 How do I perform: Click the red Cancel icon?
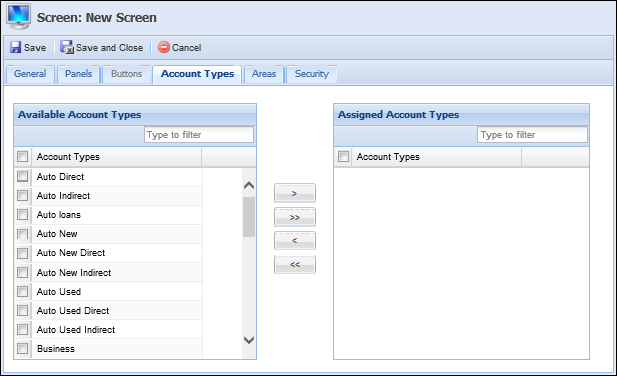coord(164,47)
